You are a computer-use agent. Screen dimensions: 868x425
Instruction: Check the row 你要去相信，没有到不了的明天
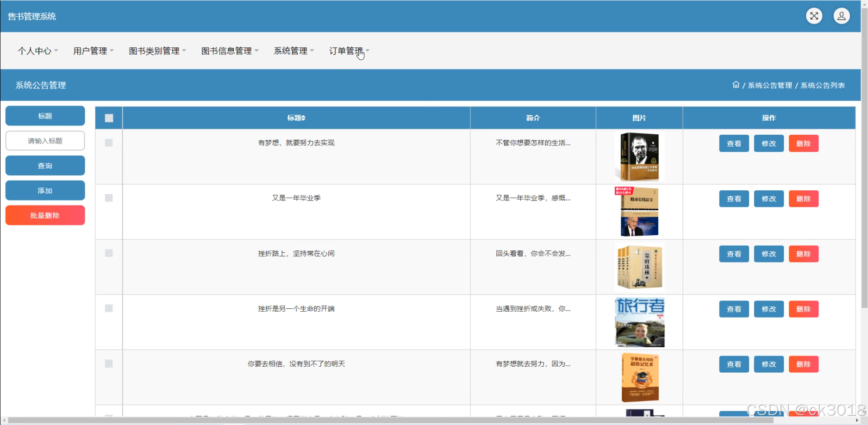(109, 363)
